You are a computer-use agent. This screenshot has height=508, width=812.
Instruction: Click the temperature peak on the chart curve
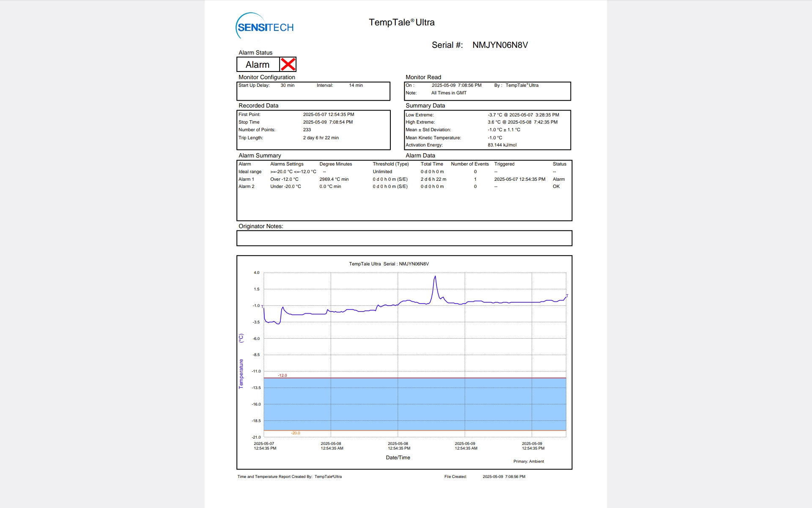[x=435, y=277]
